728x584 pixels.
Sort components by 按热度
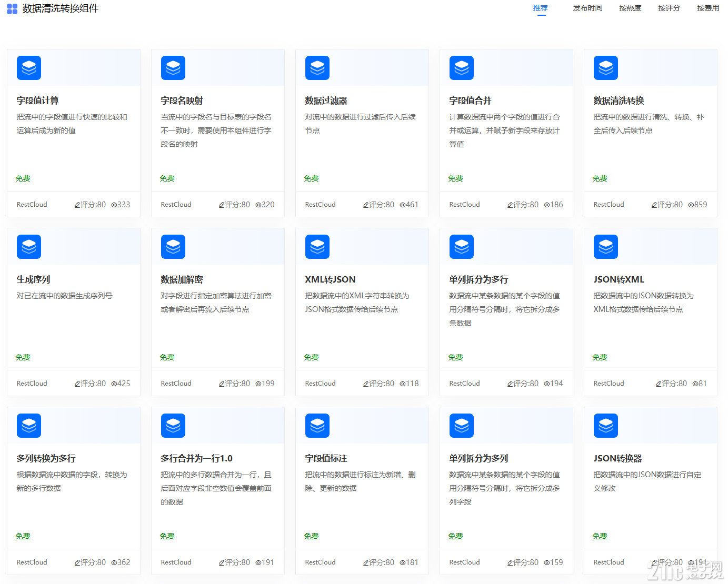click(x=630, y=8)
